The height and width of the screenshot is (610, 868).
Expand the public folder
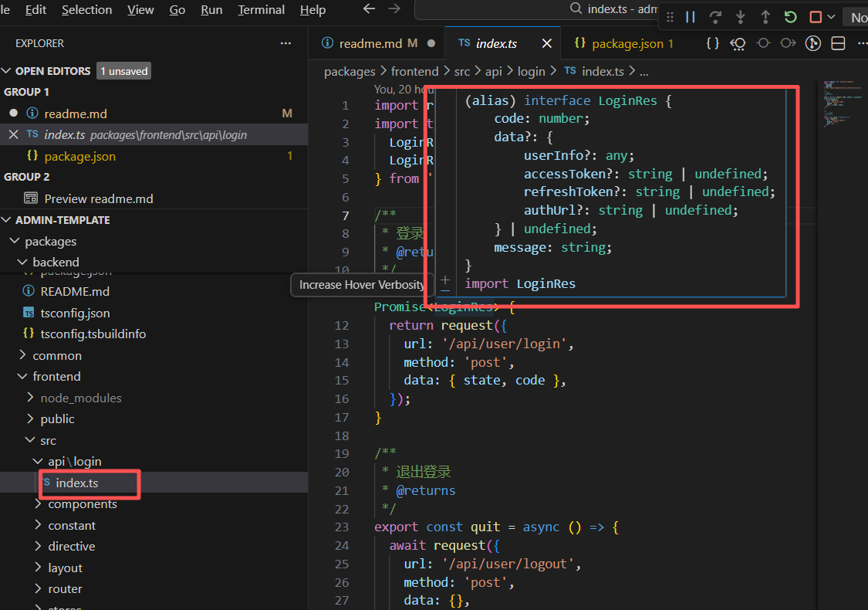click(30, 419)
